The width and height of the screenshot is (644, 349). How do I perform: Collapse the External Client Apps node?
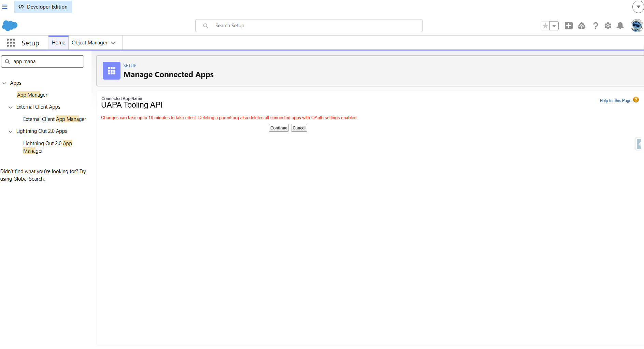(11, 107)
